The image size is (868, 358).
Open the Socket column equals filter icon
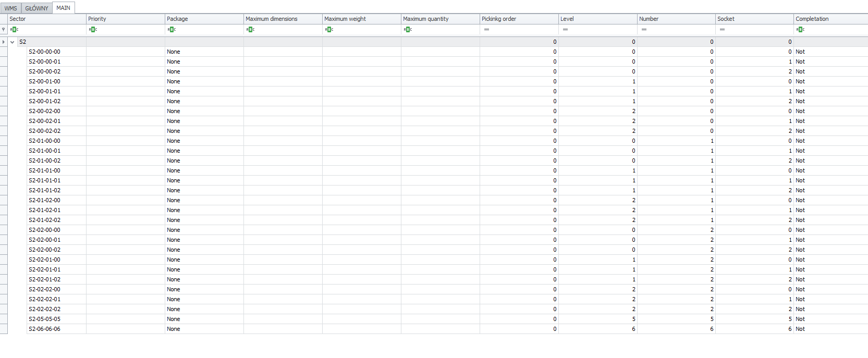tap(722, 30)
